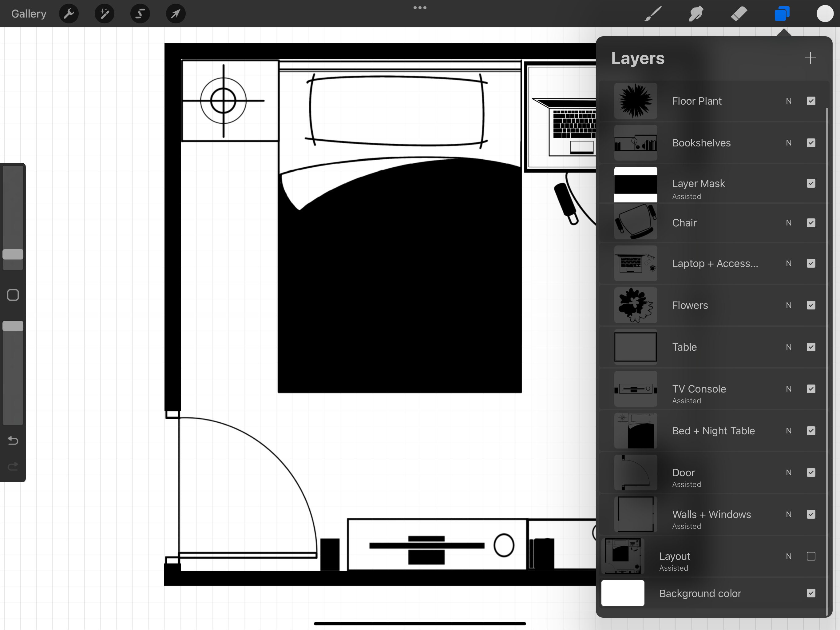Open blend mode options for the Chair layer
Viewport: 840px width, 630px height.
coord(788,223)
